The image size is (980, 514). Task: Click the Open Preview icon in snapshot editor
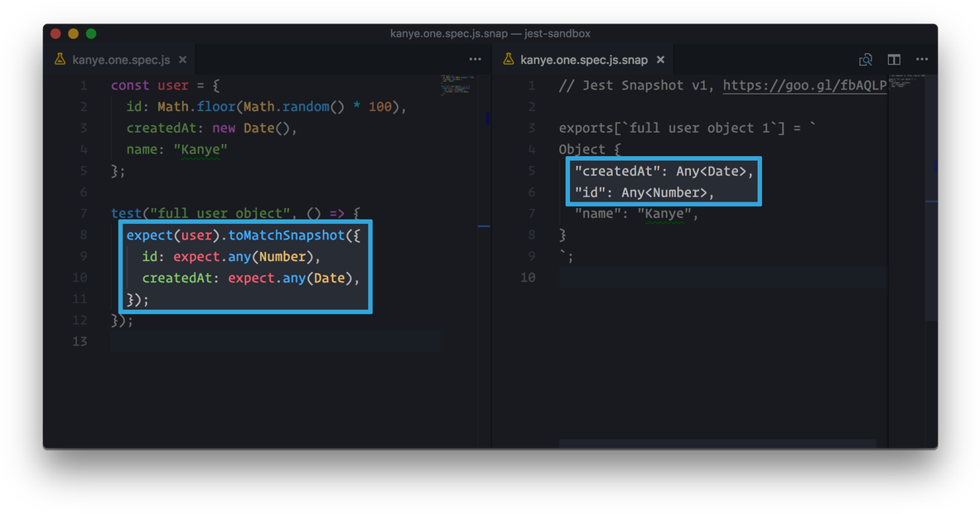[865, 60]
